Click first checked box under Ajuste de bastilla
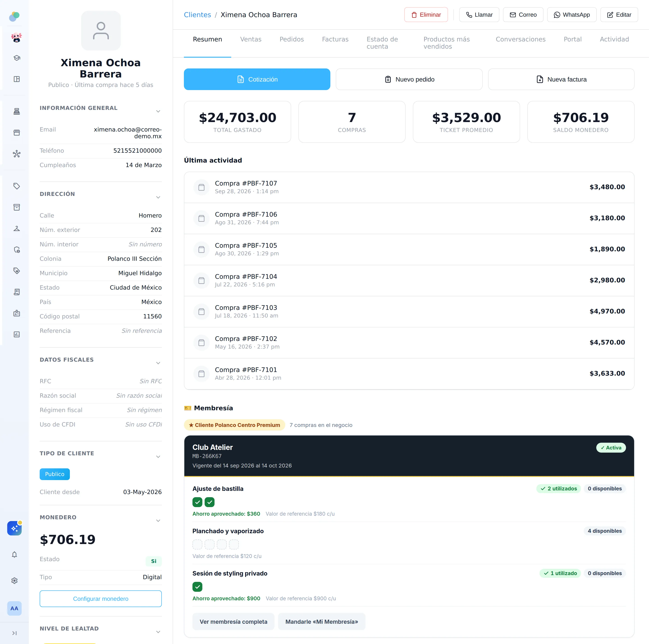 click(198, 502)
